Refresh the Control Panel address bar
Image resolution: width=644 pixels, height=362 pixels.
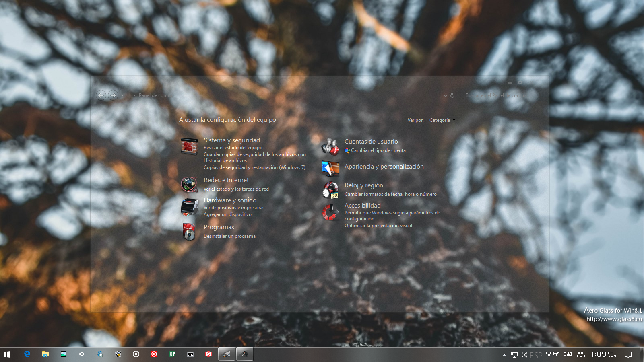tap(452, 96)
